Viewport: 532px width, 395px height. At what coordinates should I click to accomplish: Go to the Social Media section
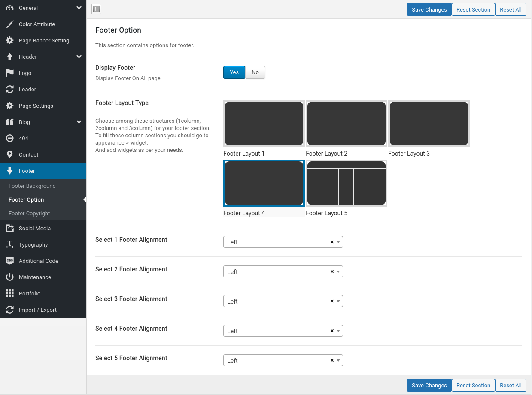(43, 228)
